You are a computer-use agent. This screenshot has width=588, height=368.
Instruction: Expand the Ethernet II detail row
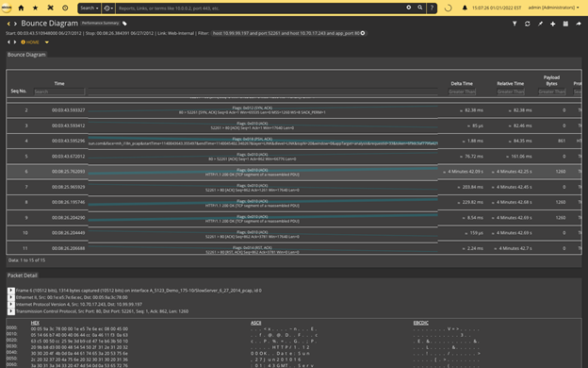(11, 297)
